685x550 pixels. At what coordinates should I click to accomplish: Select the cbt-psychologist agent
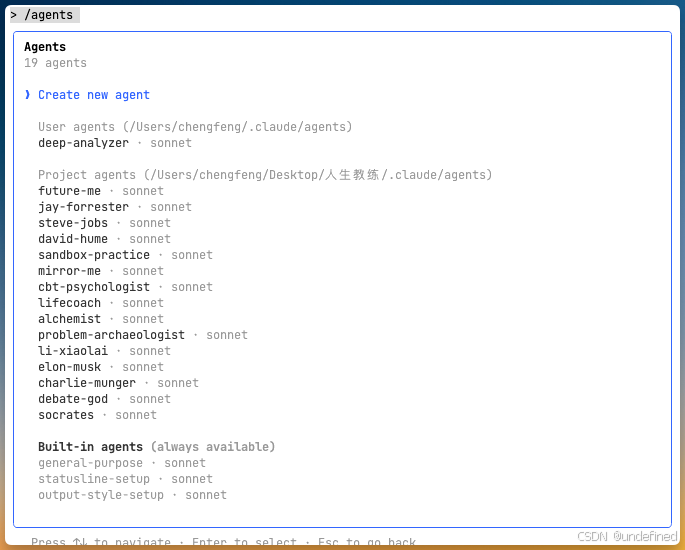125,287
